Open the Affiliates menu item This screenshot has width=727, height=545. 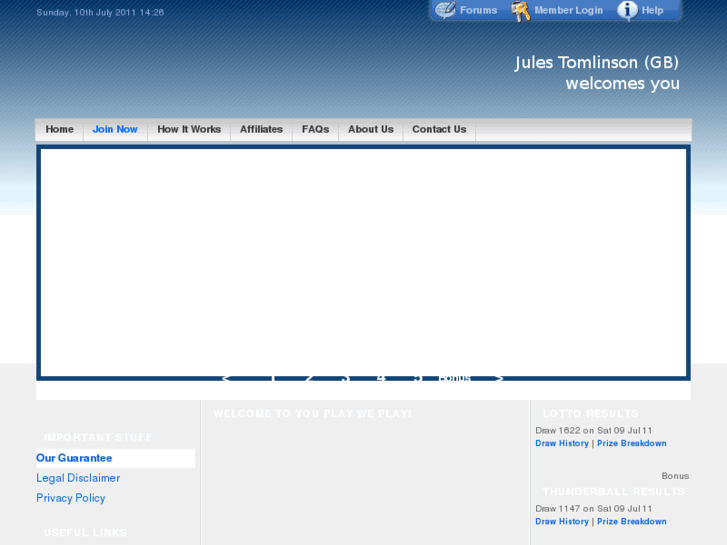pyautogui.click(x=261, y=129)
